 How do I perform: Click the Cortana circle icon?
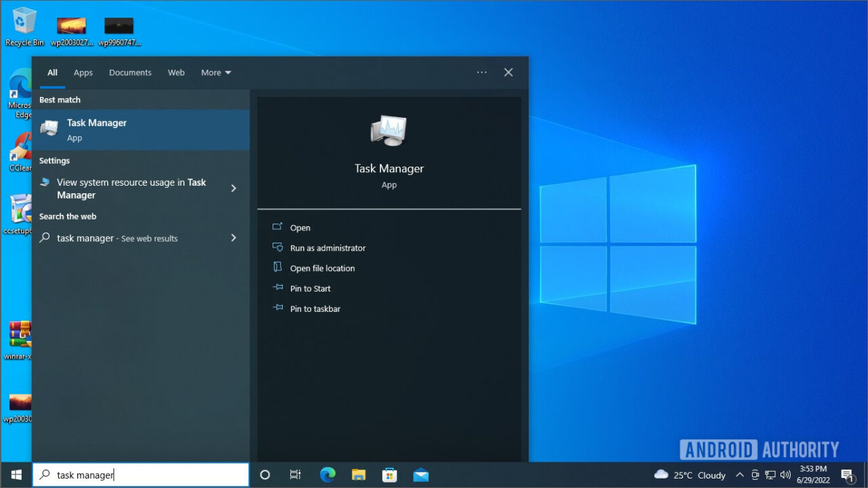[264, 474]
